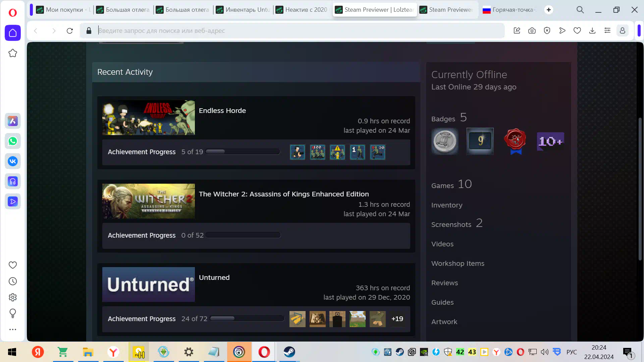The image size is (644, 362).
Task: Go to Opera start page home icon
Action: pyautogui.click(x=13, y=33)
